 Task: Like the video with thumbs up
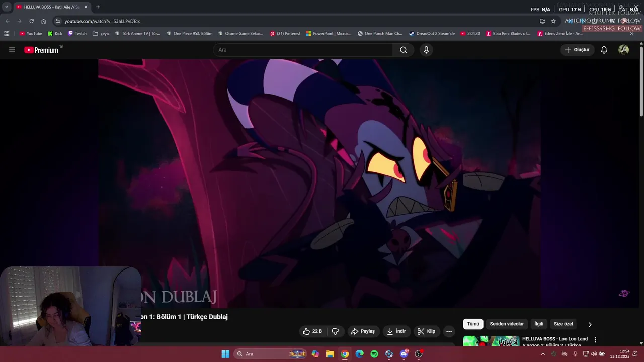coord(312,331)
